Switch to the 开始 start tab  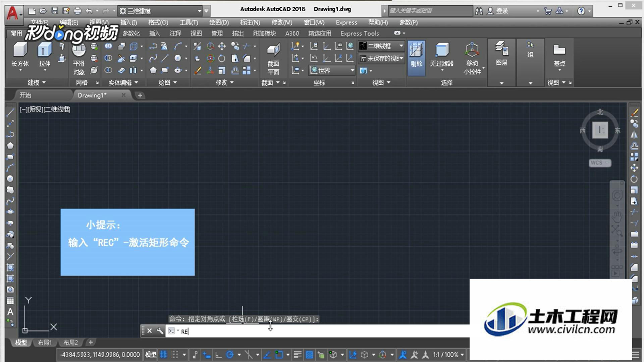pyautogui.click(x=25, y=95)
